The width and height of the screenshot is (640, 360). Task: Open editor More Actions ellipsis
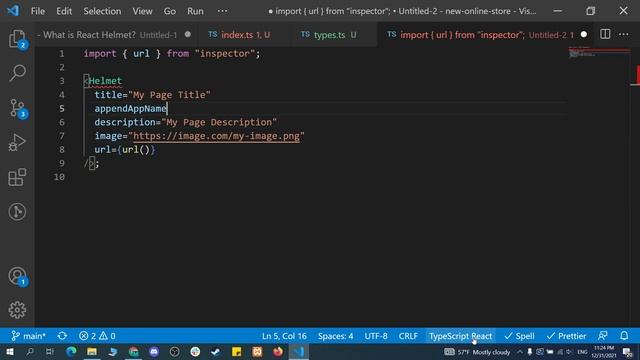624,34
